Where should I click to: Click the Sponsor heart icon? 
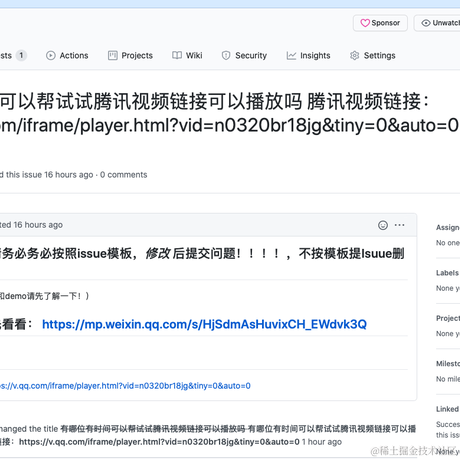(x=365, y=23)
